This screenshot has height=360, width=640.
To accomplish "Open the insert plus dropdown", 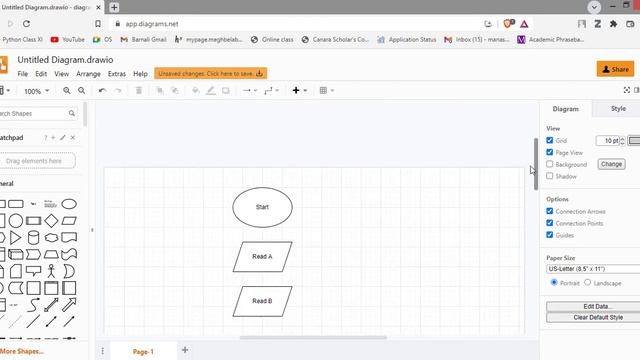I will coord(299,91).
